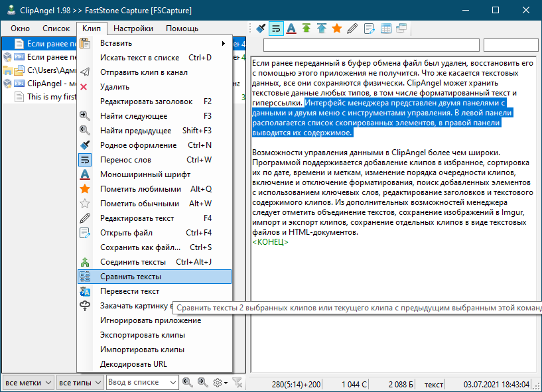Click search next magnifier in bottom bar
The image size is (542, 392).
(203, 382)
